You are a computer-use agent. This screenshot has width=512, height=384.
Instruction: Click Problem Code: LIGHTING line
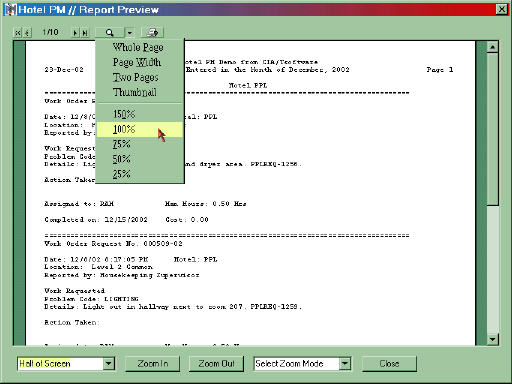pyautogui.click(x=91, y=299)
